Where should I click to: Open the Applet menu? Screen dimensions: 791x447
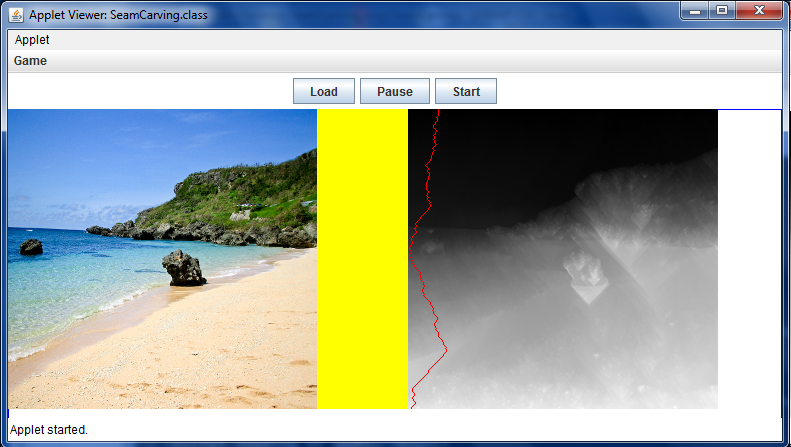tap(32, 40)
